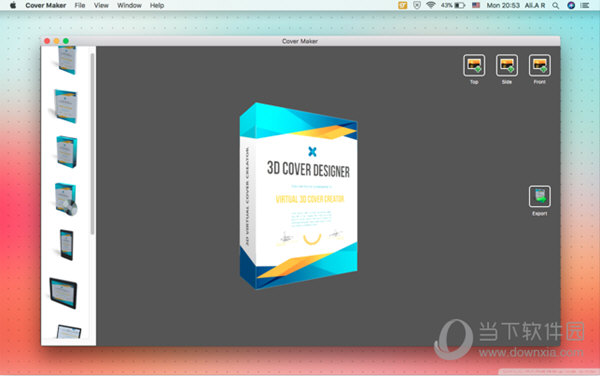Click the Wi-Fi status icon
The image size is (600, 376).
click(431, 5)
